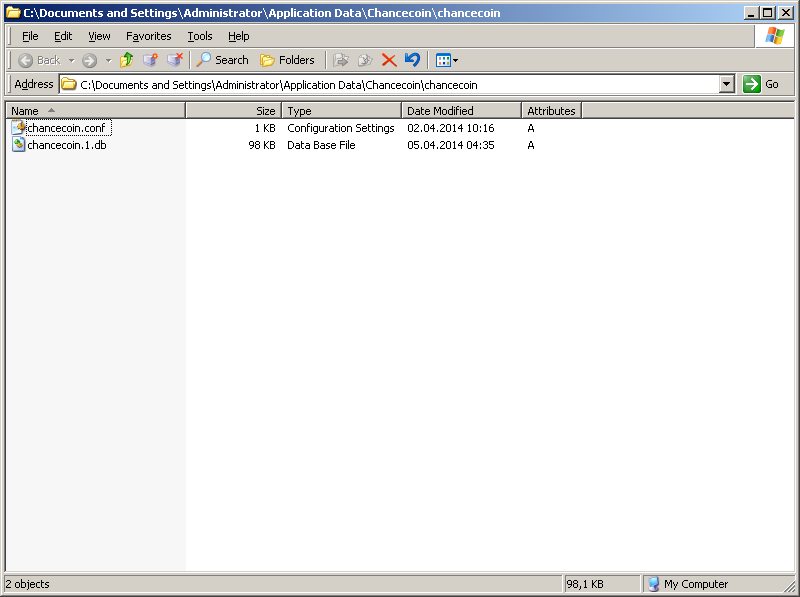
Task: Click the 1 KB size cell
Action: click(x=265, y=128)
